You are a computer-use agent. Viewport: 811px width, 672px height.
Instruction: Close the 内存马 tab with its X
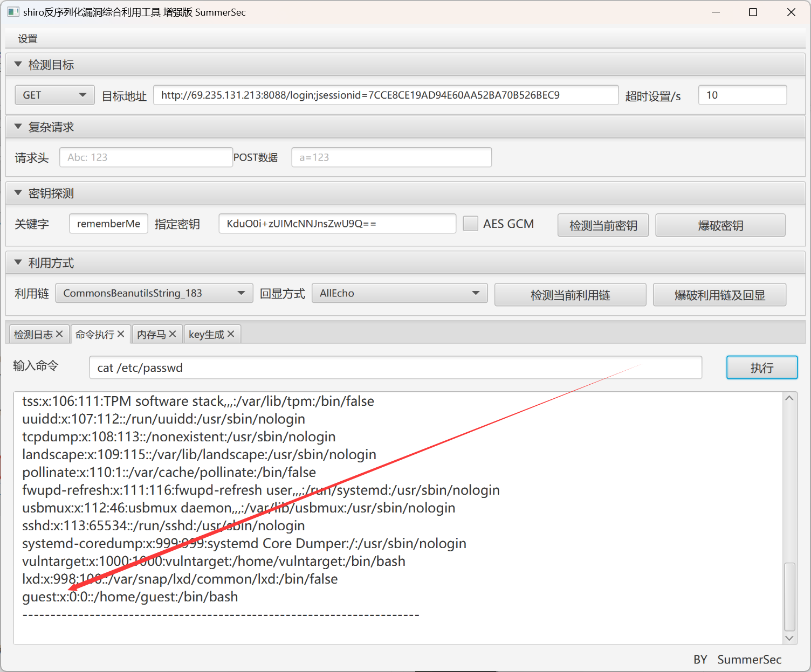point(173,334)
